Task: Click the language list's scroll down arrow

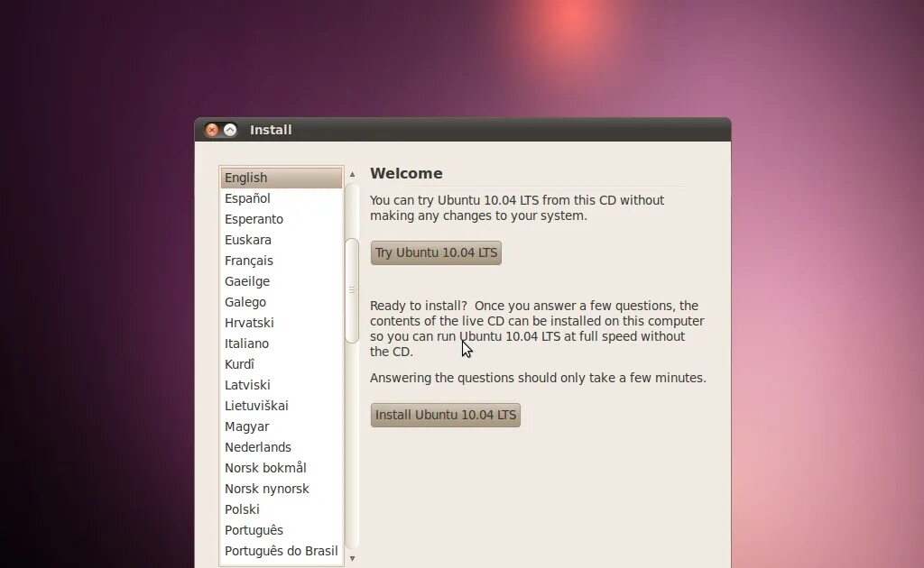Action: pyautogui.click(x=353, y=559)
